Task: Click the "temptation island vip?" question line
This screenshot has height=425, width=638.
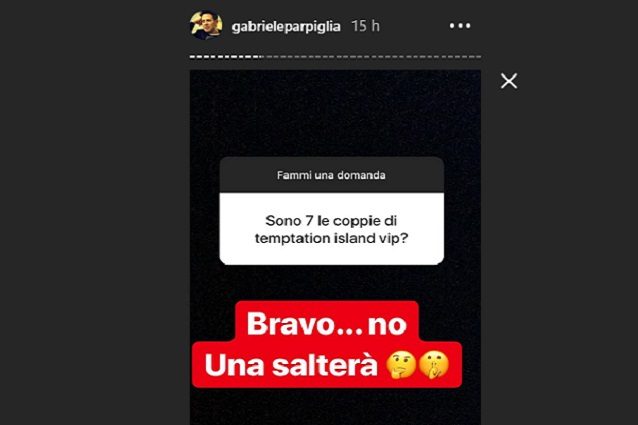Action: (x=331, y=238)
